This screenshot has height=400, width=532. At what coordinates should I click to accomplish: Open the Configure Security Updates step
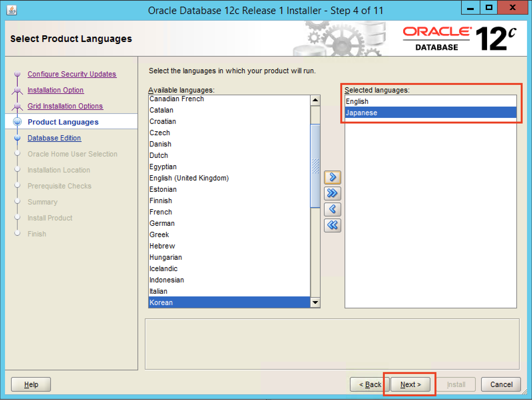(x=72, y=74)
